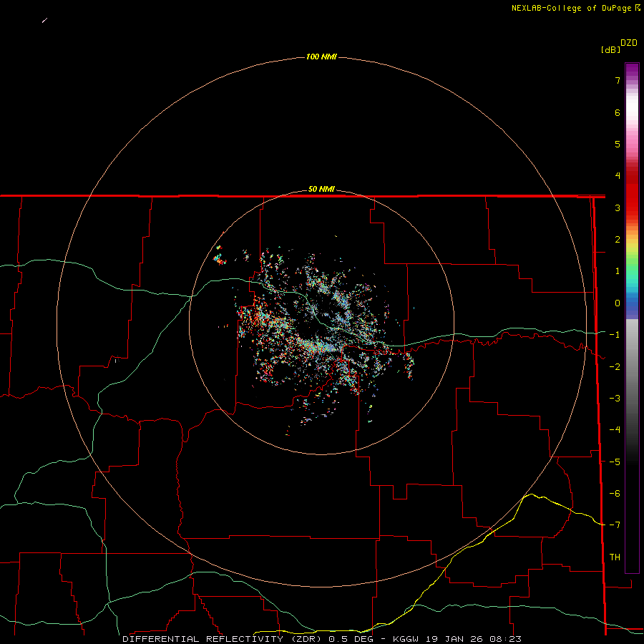Click the -1 dB legend value
The height and width of the screenshot is (644, 644).
coord(615,335)
